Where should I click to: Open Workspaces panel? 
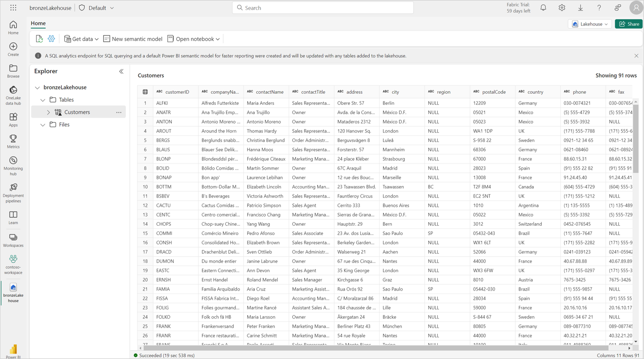tap(13, 240)
